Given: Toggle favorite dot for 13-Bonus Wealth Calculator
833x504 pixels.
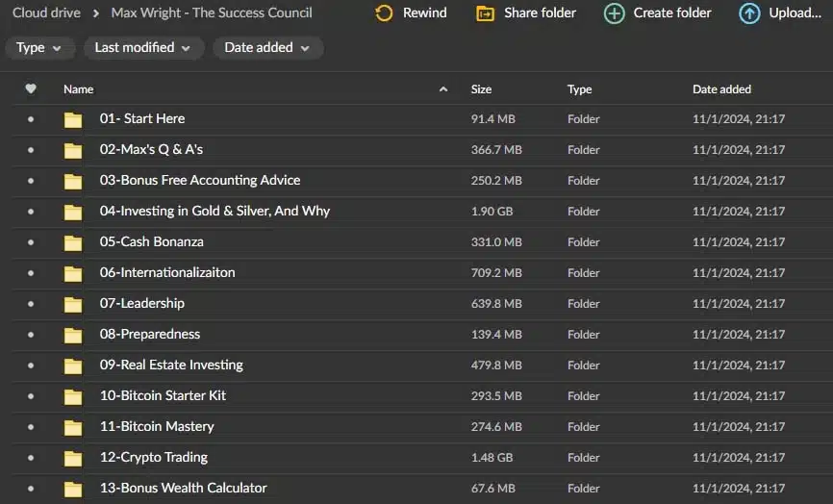Looking at the screenshot, I should [x=31, y=489].
